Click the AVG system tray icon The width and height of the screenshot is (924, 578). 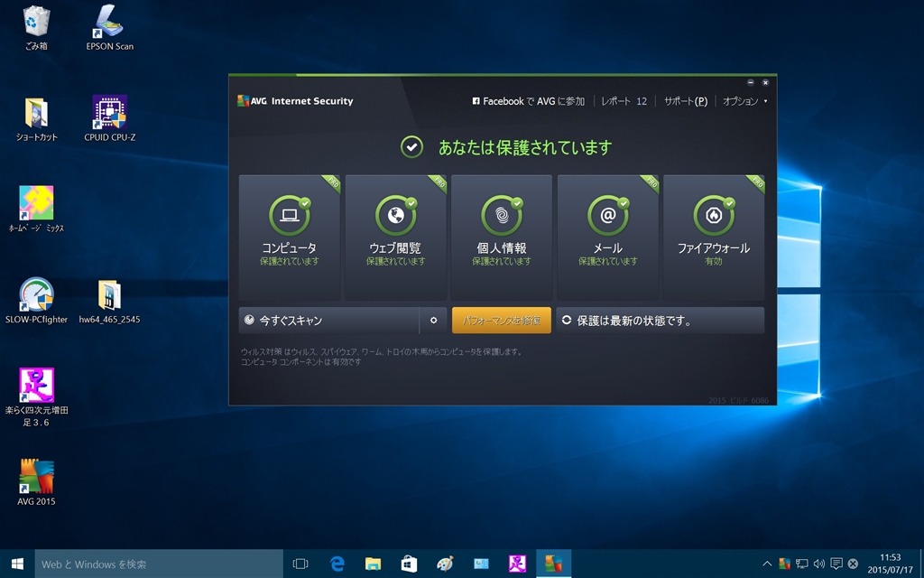[784, 564]
